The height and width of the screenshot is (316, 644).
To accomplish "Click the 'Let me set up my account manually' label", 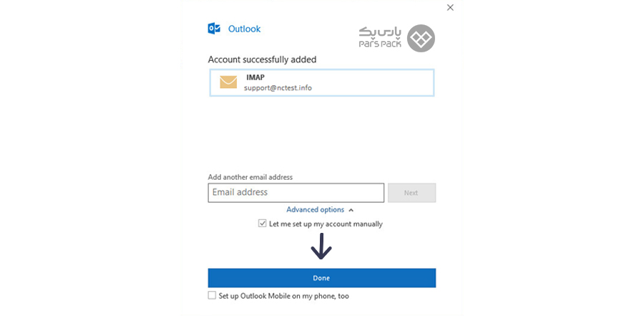I will 326,224.
